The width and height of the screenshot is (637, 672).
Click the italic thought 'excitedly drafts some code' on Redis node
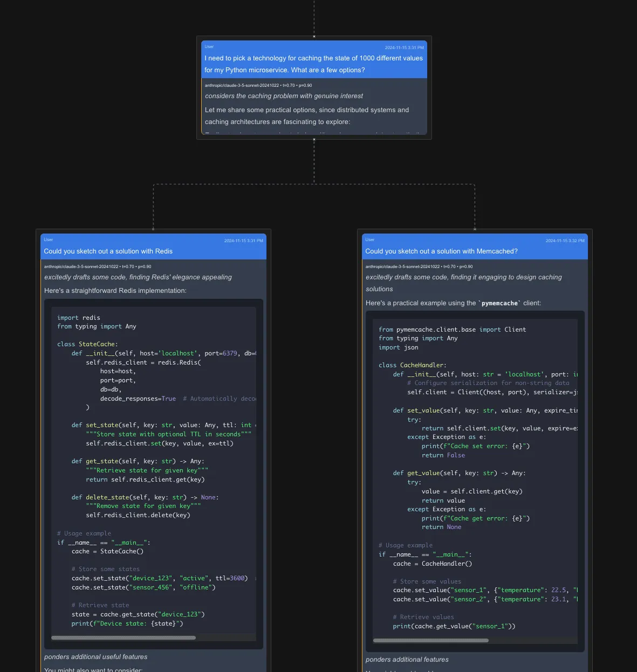pyautogui.click(x=138, y=277)
